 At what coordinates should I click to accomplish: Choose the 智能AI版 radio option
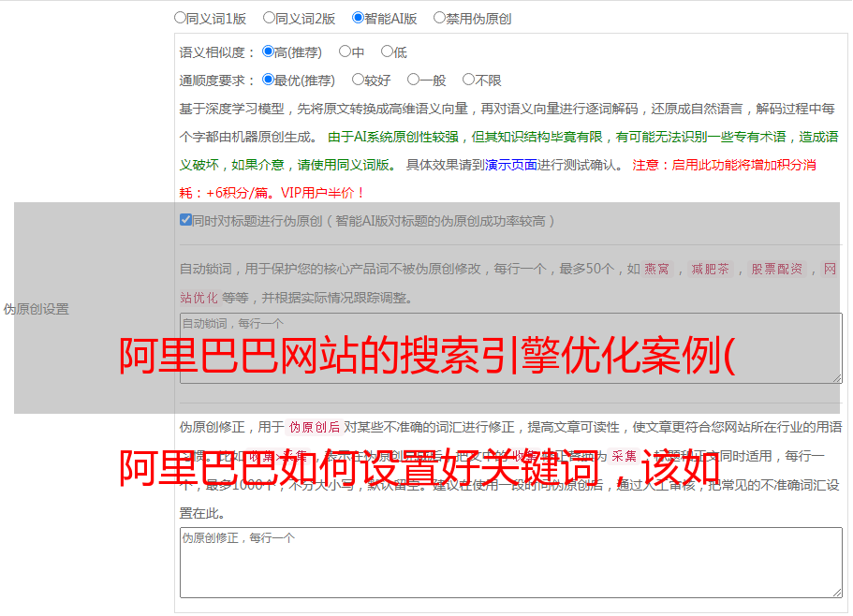point(358,18)
